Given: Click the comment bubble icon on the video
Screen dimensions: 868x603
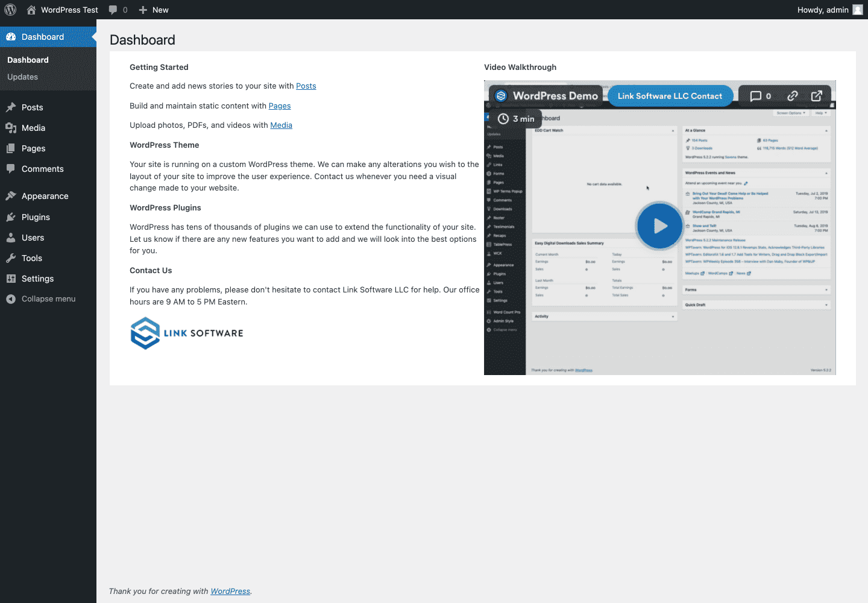Looking at the screenshot, I should tap(755, 95).
